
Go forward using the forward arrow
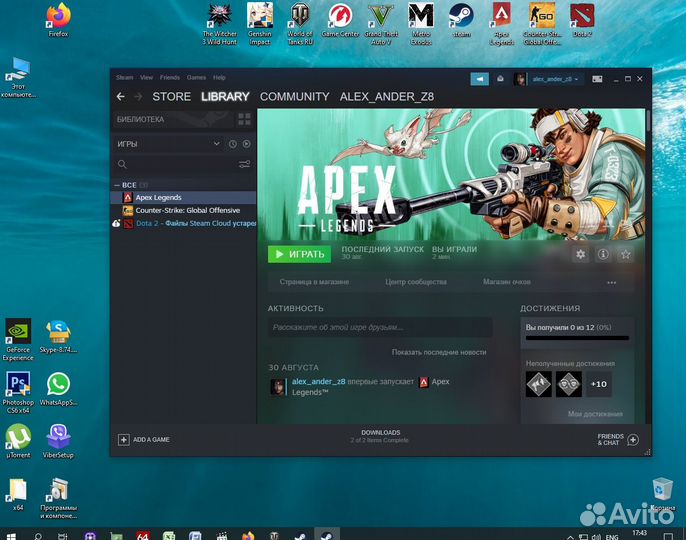click(x=138, y=97)
